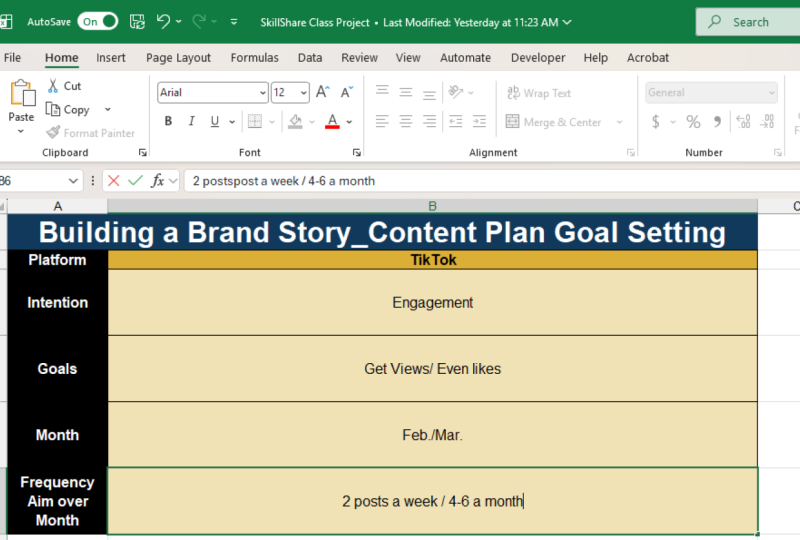Toggle Italic formatting
Viewport: 800px width, 540px height.
tap(191, 121)
